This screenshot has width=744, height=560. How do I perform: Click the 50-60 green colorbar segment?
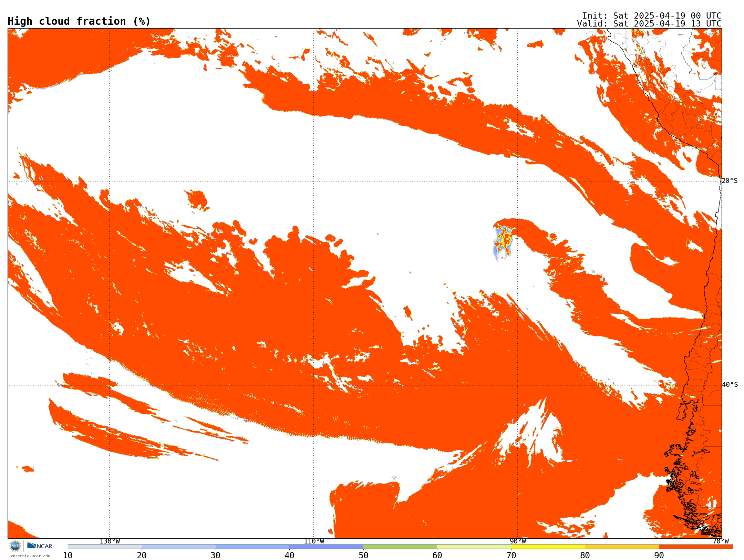click(x=400, y=547)
